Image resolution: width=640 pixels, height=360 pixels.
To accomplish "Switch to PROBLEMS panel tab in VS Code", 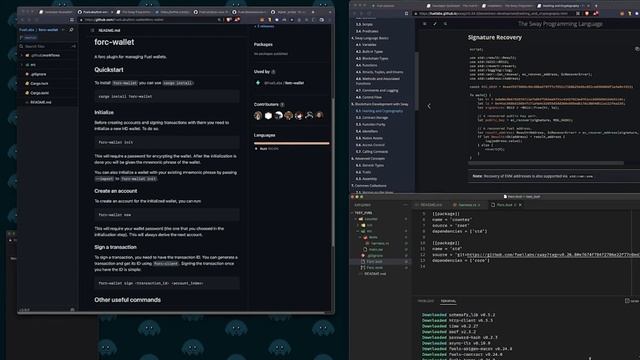I will (x=426, y=301).
